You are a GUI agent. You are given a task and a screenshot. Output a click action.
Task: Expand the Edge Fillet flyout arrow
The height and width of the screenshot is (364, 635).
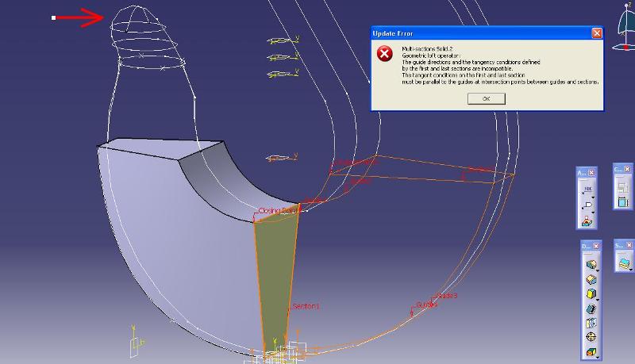click(596, 270)
